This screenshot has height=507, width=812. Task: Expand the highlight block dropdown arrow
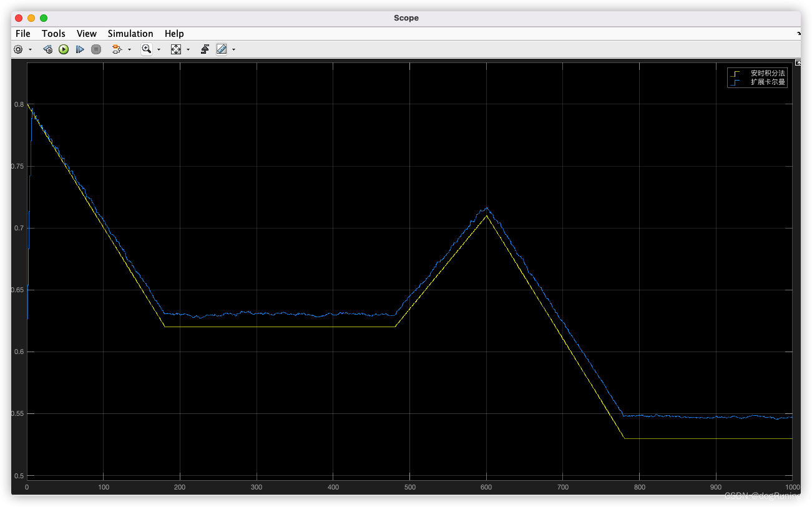[129, 50]
